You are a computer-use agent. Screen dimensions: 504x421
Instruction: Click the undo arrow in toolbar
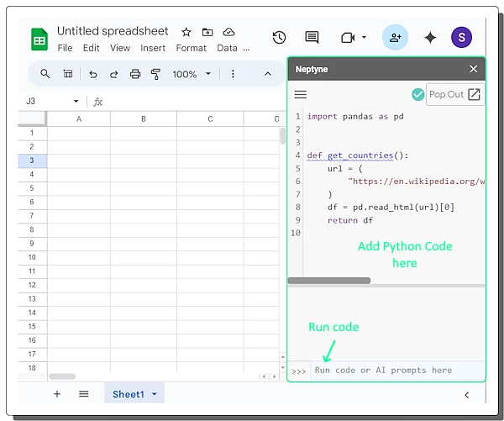click(92, 74)
